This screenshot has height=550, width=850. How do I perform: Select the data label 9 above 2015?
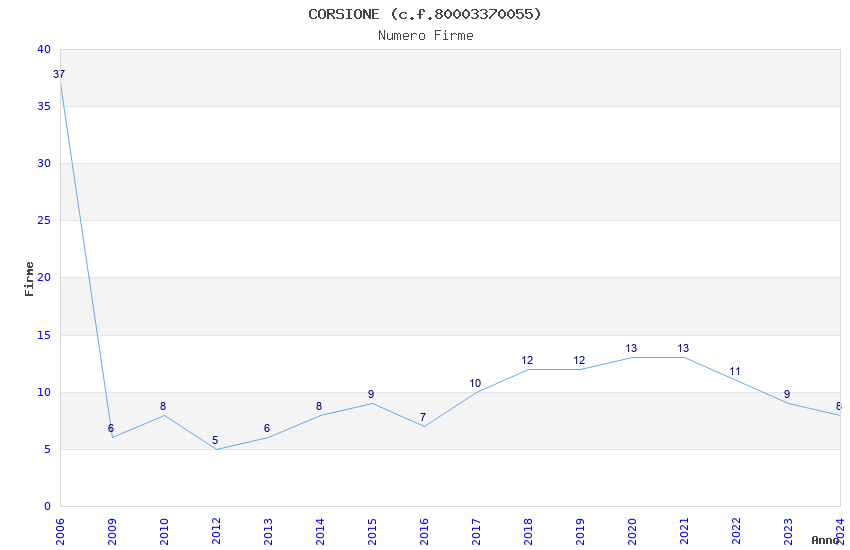click(x=371, y=394)
